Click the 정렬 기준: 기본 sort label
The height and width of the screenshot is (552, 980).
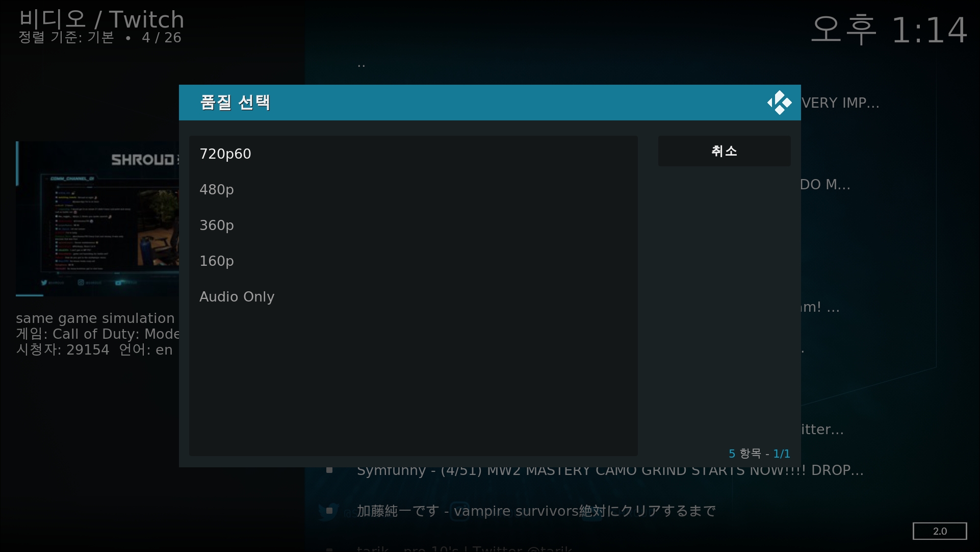point(66,38)
